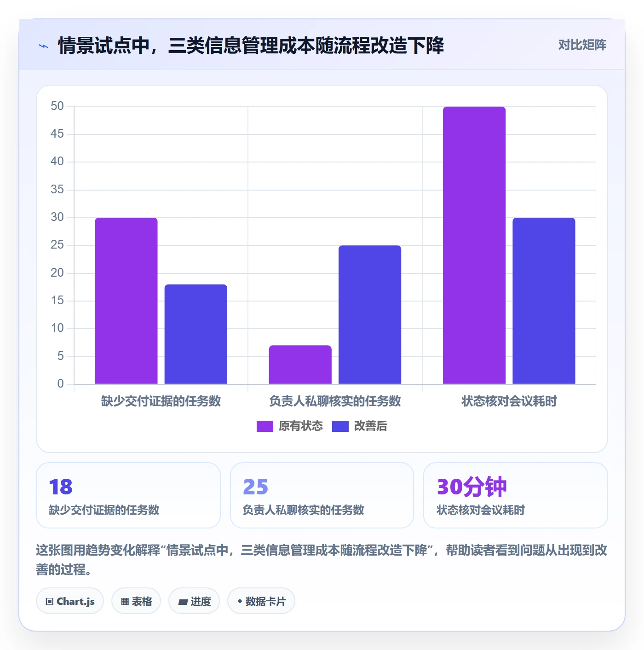Click the 改善后 legend label

[x=370, y=426]
